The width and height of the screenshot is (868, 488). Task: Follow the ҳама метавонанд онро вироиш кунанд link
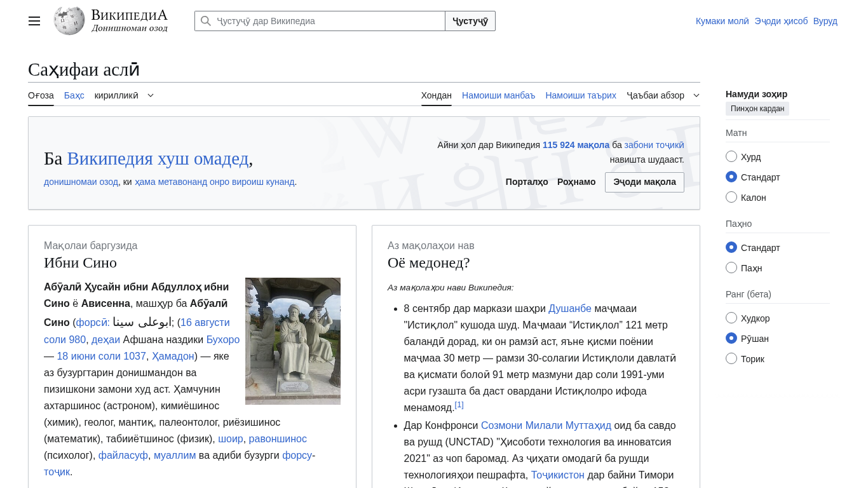tap(215, 182)
